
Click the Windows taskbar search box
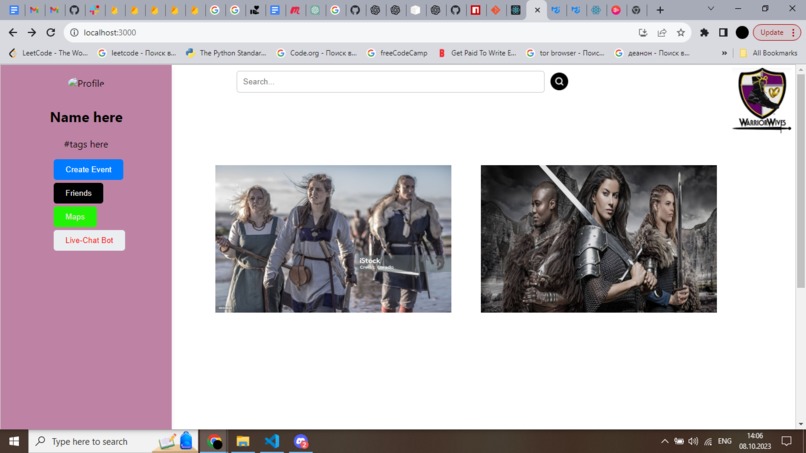(x=113, y=441)
